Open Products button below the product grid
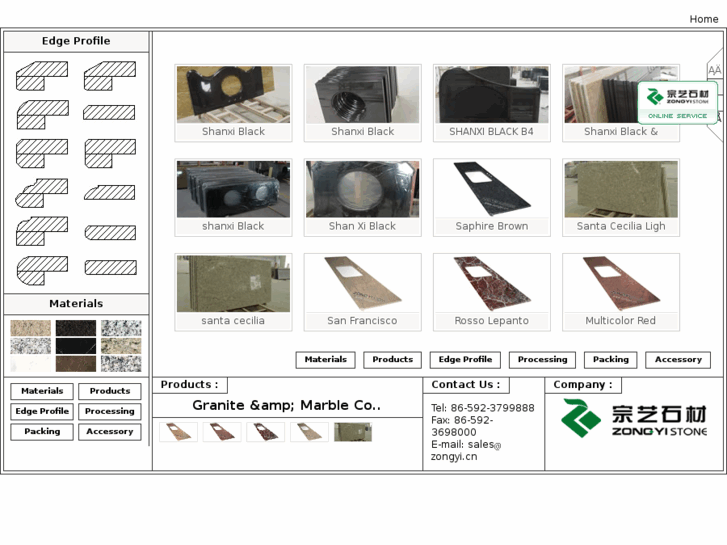This screenshot has height=545, width=727. (x=392, y=359)
